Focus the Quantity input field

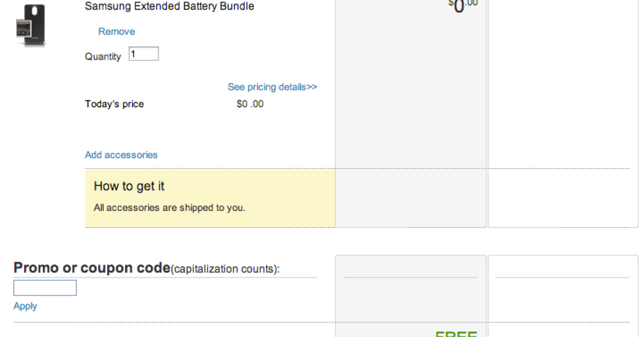tap(143, 54)
